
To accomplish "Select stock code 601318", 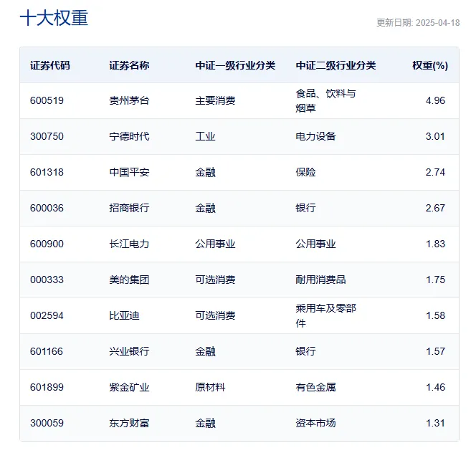I will (x=47, y=172).
